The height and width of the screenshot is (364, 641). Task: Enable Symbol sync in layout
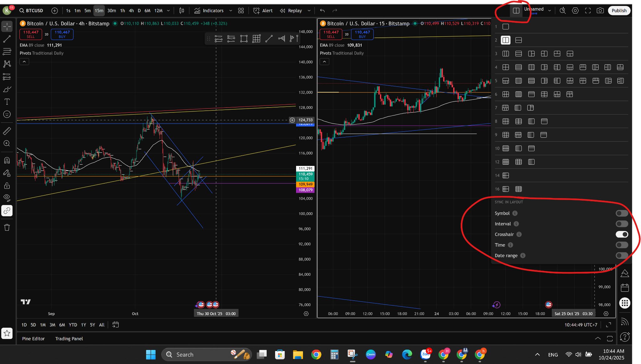click(x=622, y=213)
